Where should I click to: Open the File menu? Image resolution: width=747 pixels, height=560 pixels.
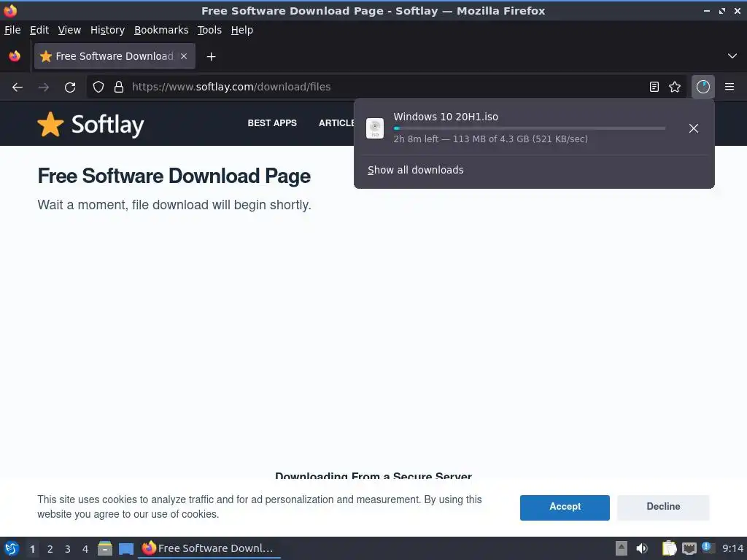[x=12, y=30]
